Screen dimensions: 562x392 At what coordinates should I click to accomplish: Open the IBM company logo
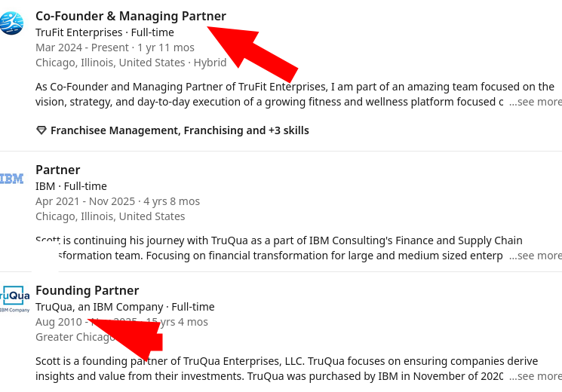point(11,179)
